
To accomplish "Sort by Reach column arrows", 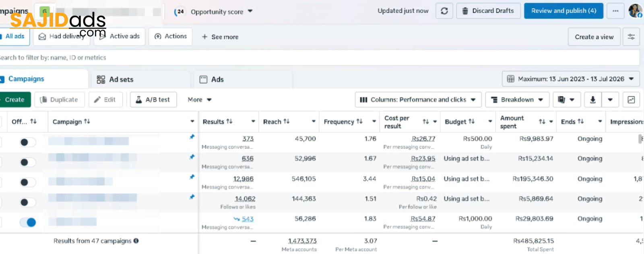I will (287, 122).
